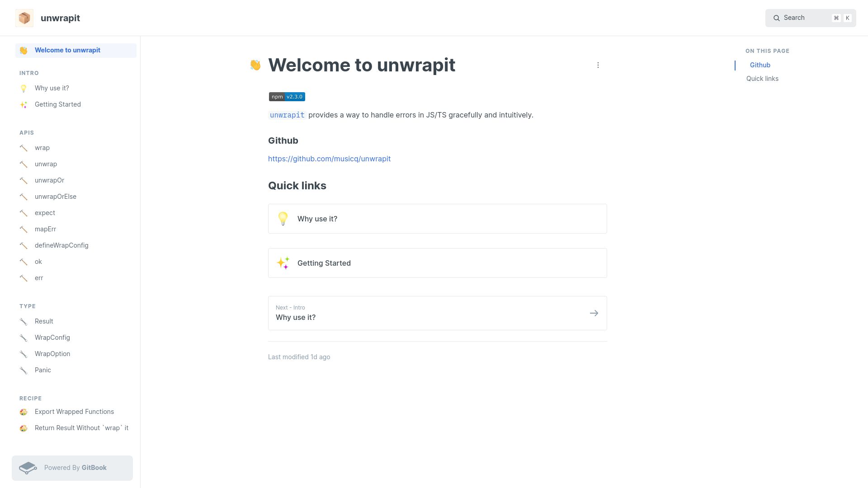This screenshot has height=488, width=868.
Task: Click the lightbulb icon in the Why use it? quick link card
Action: 283,219
